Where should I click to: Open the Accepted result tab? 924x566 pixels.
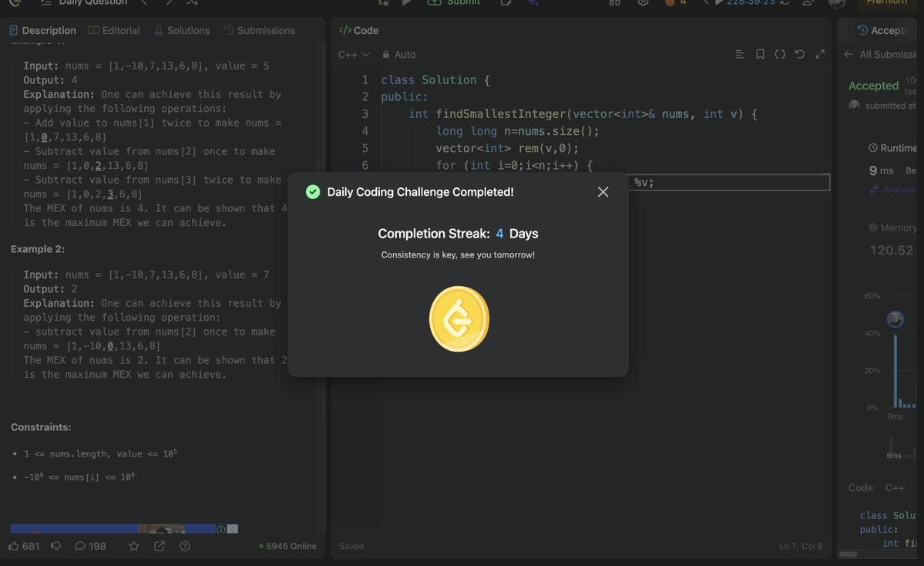(882, 30)
